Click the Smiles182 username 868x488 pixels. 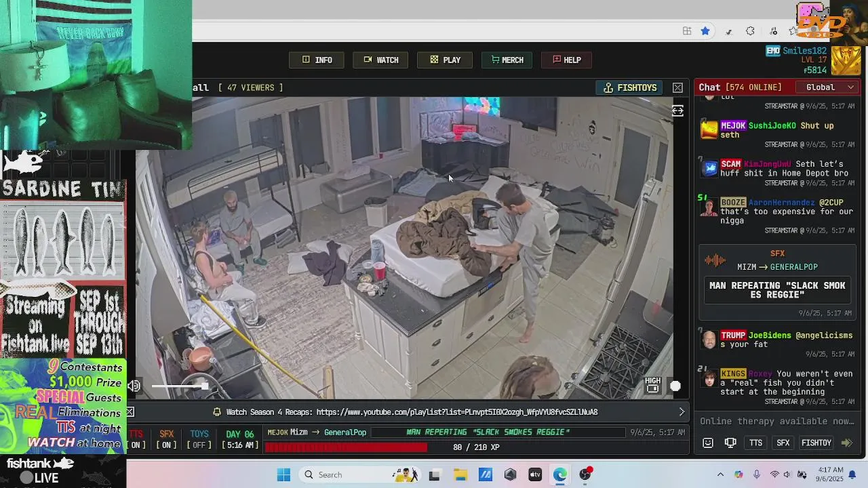click(804, 51)
